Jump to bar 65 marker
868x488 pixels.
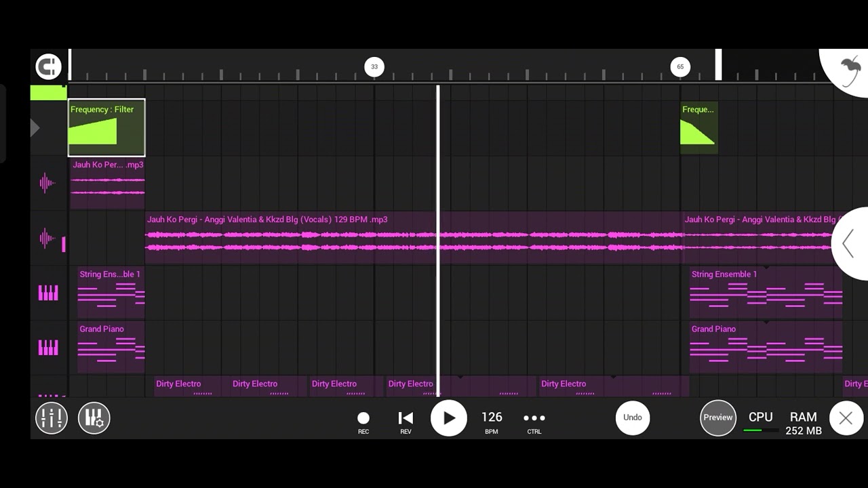point(680,66)
